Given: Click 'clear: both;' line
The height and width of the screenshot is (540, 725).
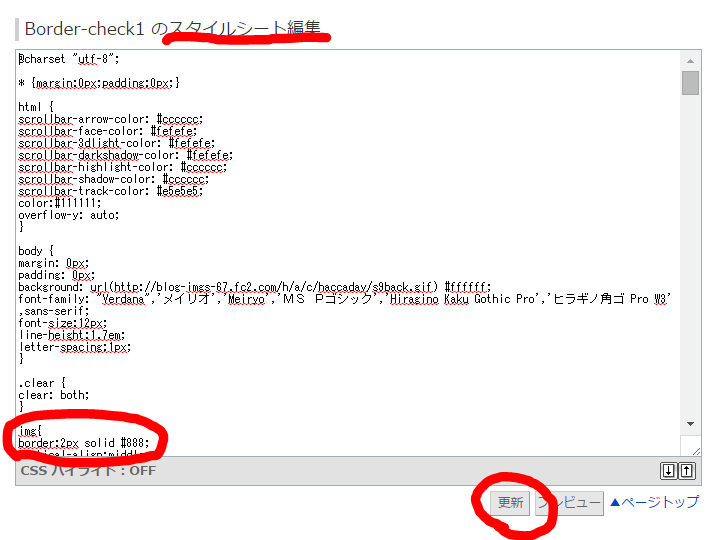Looking at the screenshot, I should click(54, 395).
